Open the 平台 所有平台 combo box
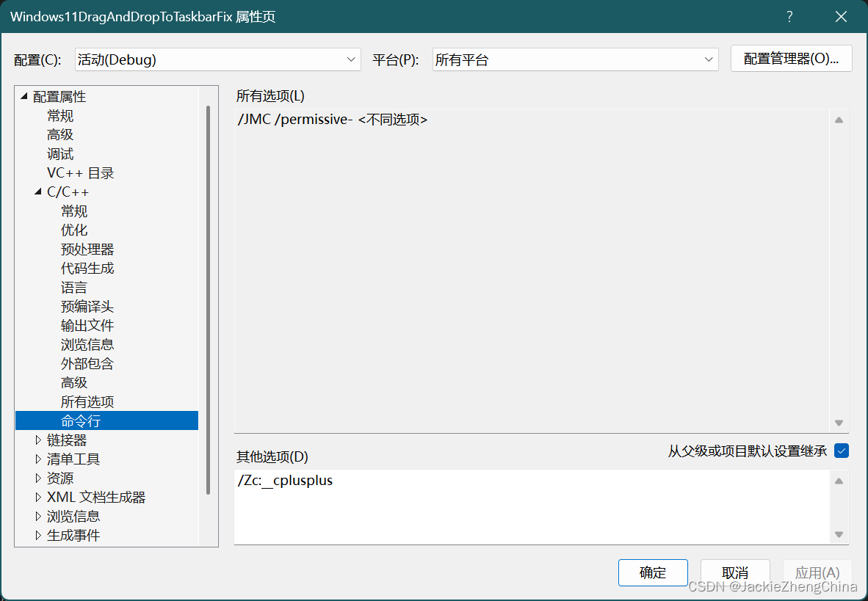This screenshot has height=601, width=868. [575, 59]
